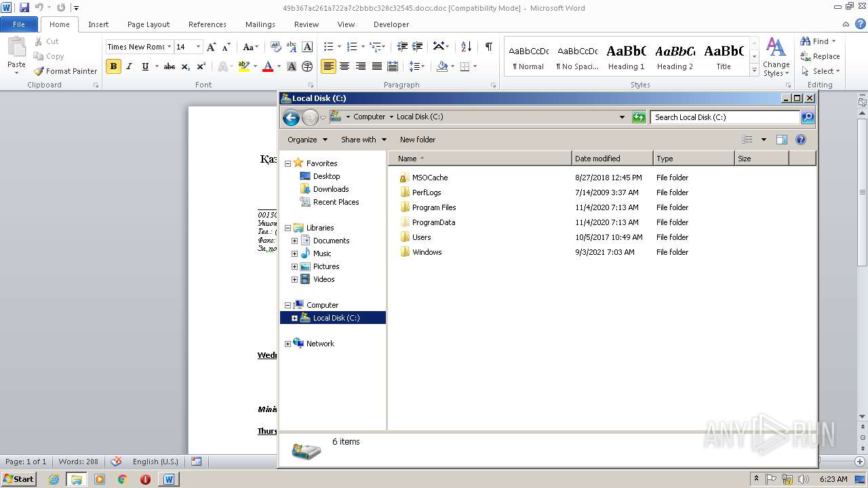
Task: Switch to the Mailings tab
Action: [260, 24]
